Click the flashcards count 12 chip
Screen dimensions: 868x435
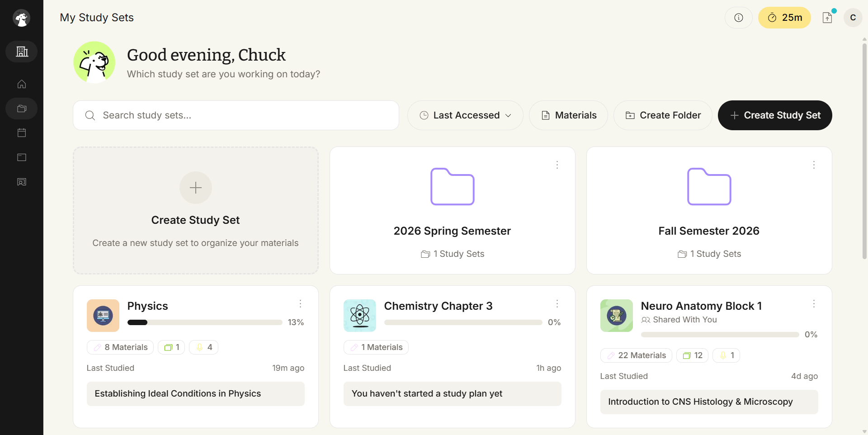click(x=692, y=355)
